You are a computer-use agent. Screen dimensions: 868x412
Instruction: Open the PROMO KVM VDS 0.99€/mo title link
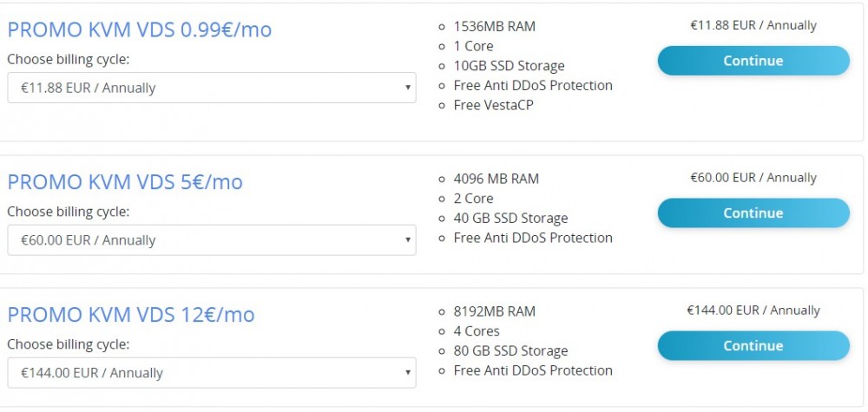coord(139,29)
